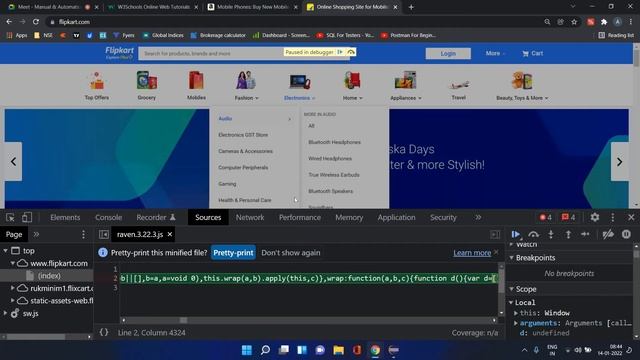
Task: Click the Pretty-print button
Action: pos(233,253)
